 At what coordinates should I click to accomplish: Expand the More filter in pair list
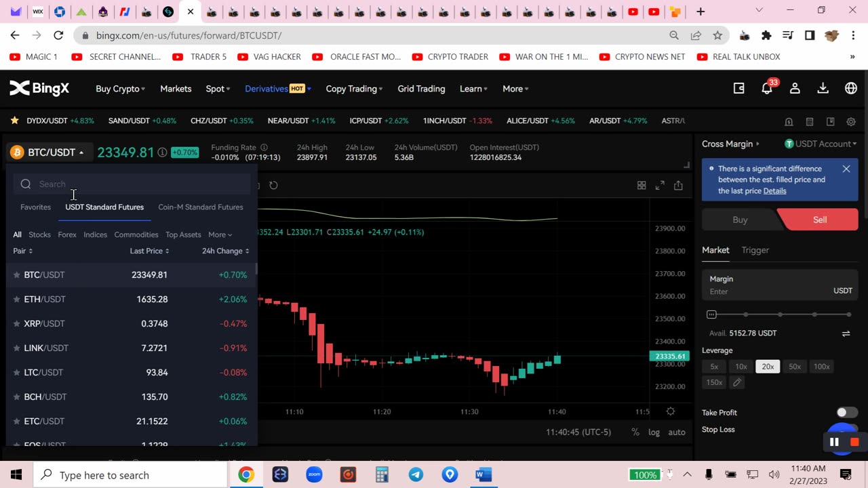(x=220, y=235)
